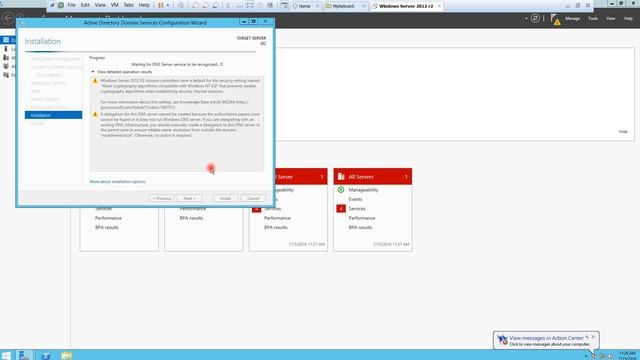Click the send Ctrl+Alt+Del toolbar icon
The height and width of the screenshot is (360, 640).
tap(181, 5)
